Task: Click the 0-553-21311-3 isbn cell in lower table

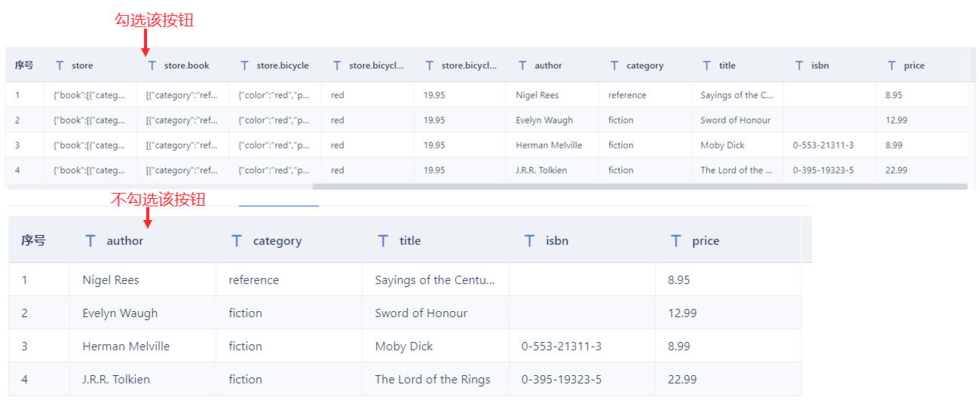Action: (561, 347)
